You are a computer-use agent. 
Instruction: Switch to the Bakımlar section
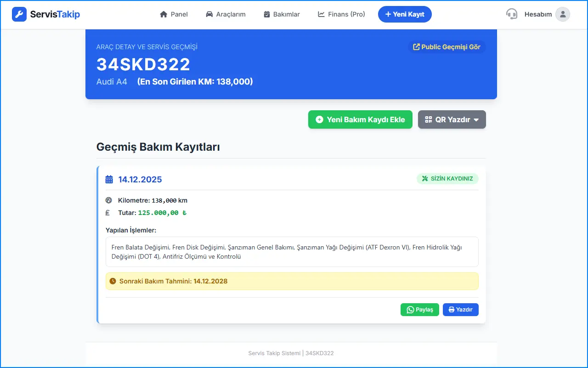pyautogui.click(x=282, y=14)
